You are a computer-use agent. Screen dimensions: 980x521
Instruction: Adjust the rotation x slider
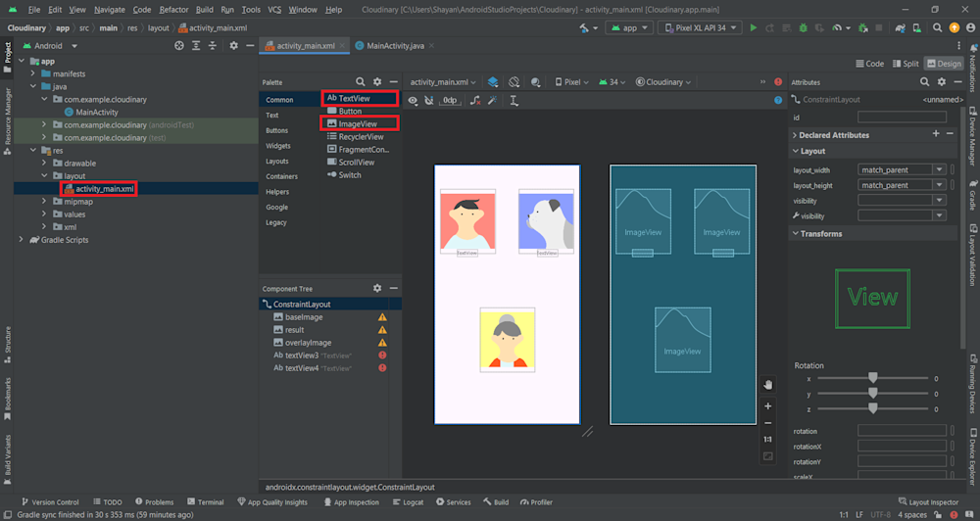click(x=872, y=378)
